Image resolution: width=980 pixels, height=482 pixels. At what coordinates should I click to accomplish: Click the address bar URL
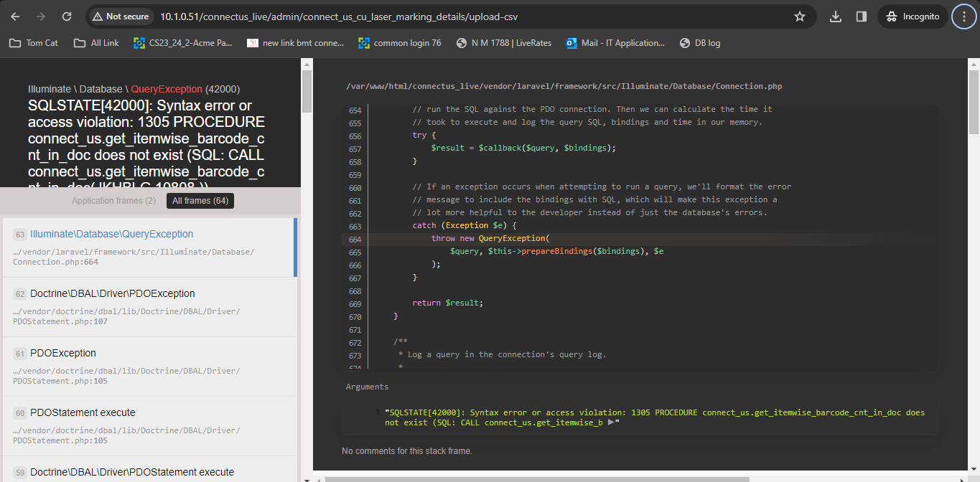[x=339, y=16]
